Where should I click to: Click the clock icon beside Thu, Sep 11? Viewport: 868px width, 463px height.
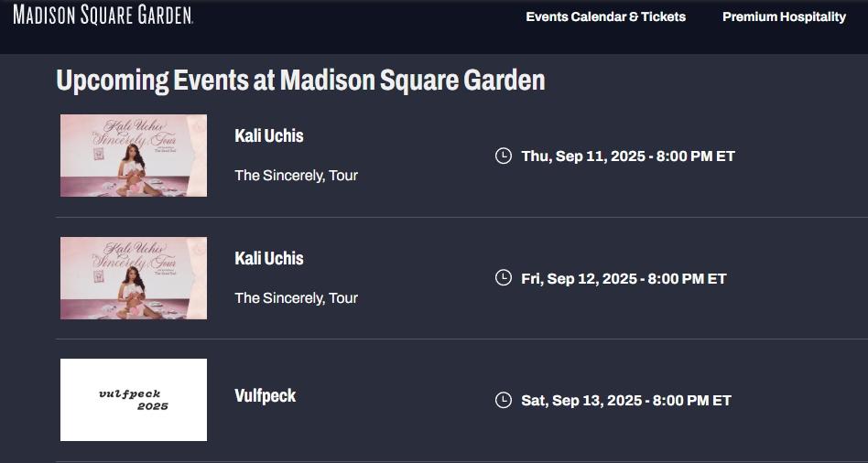(503, 156)
